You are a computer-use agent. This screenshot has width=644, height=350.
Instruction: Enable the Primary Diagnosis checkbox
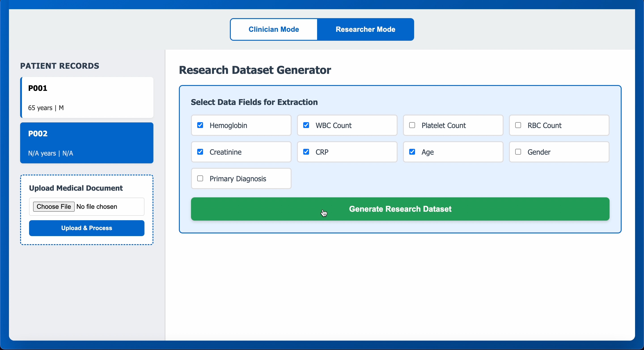pyautogui.click(x=200, y=178)
